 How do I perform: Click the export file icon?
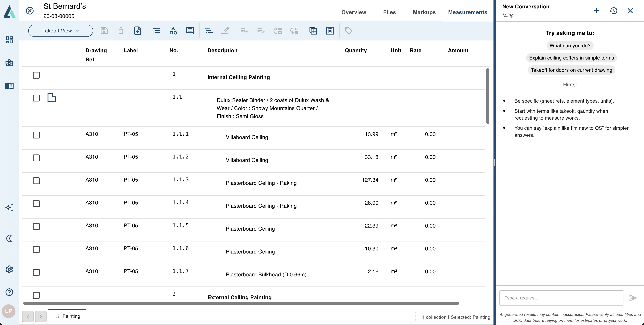[x=138, y=31]
